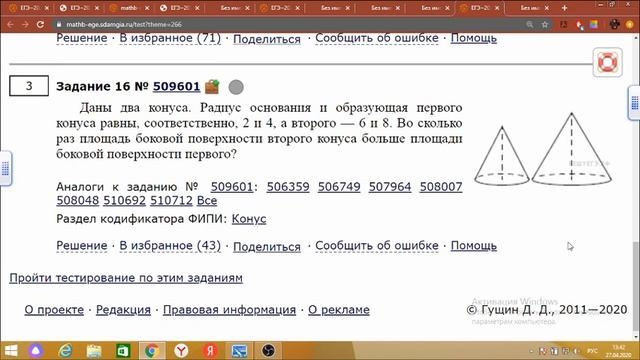Switch to the 'mathb' browser tab
This screenshot has width=640, height=360.
tap(129, 8)
